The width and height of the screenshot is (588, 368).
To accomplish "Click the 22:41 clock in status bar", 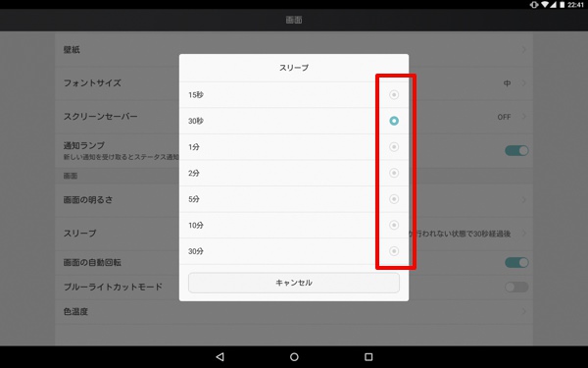I will click(x=575, y=5).
